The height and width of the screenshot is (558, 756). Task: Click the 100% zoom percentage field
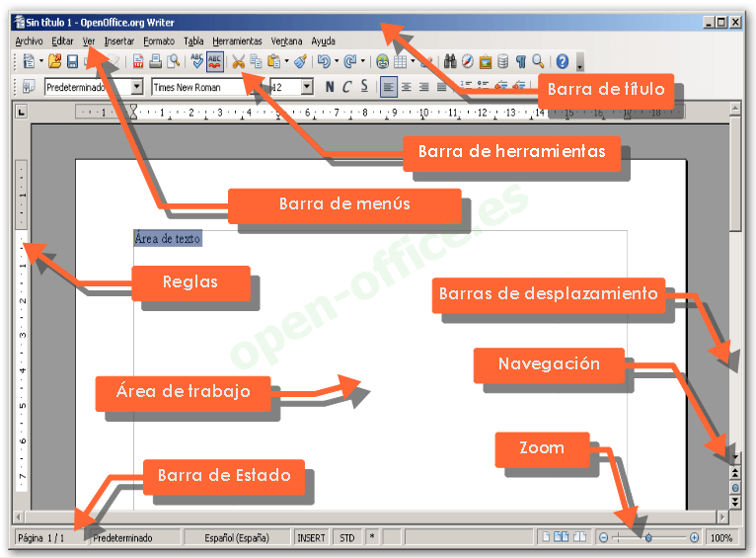[721, 537]
